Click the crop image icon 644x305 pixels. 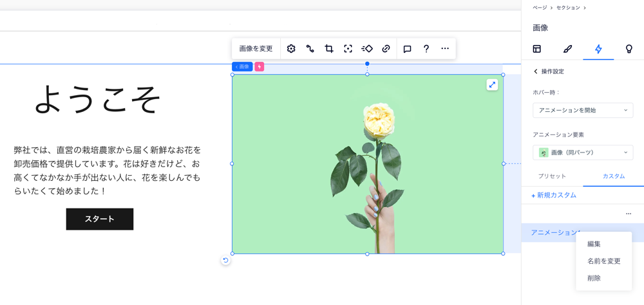[329, 49]
